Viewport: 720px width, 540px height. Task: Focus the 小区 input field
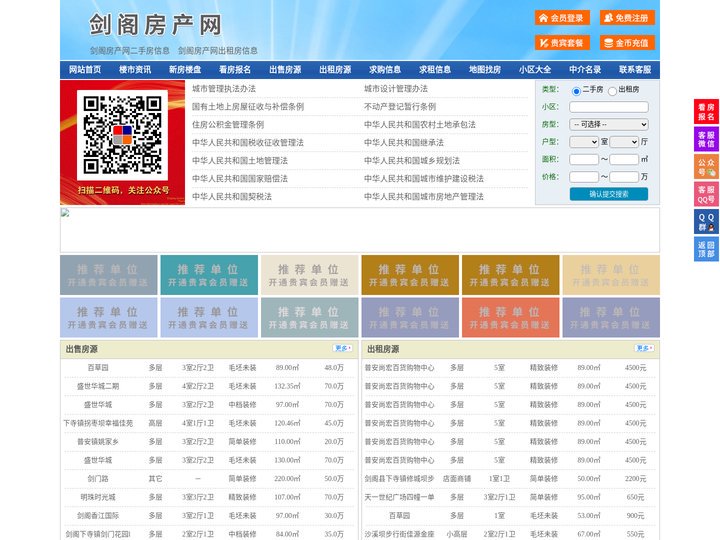click(609, 107)
